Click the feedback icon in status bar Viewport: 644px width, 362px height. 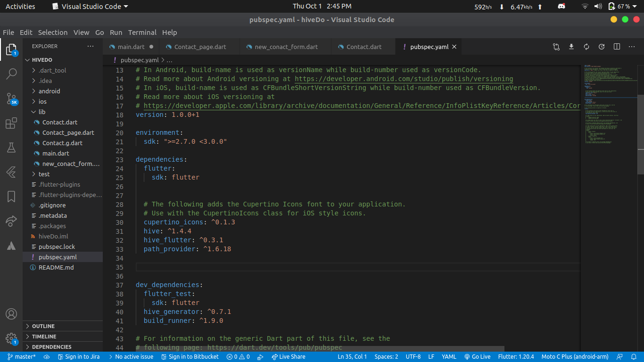[x=619, y=357]
